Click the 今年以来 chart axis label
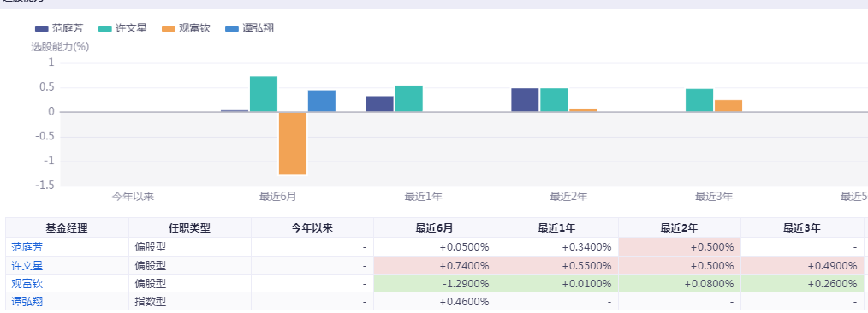The height and width of the screenshot is (313, 868). point(133,196)
